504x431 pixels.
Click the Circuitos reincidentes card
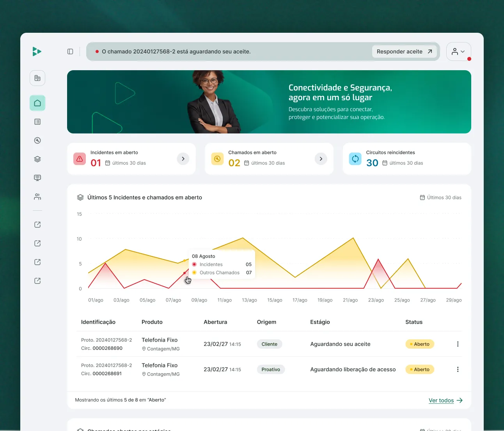407,159
